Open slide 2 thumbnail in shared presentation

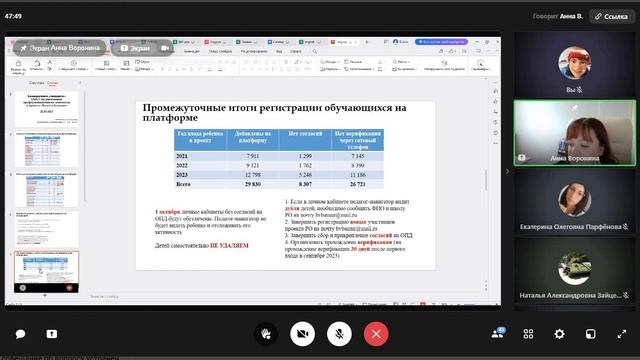pyautogui.click(x=47, y=149)
